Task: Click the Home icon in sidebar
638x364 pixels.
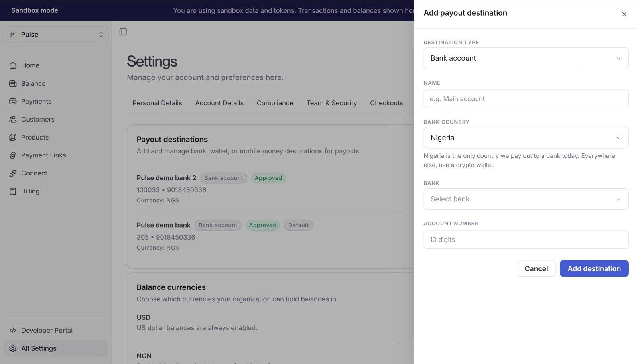Action: pos(13,65)
